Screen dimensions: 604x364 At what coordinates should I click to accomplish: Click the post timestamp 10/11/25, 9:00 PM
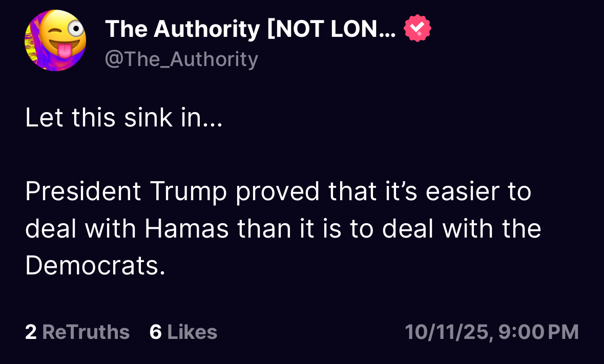coord(492,332)
